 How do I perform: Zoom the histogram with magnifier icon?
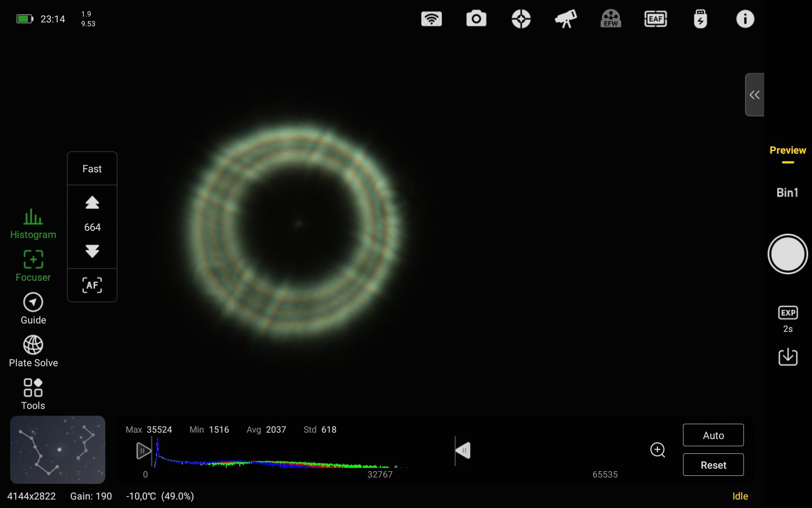tap(658, 450)
